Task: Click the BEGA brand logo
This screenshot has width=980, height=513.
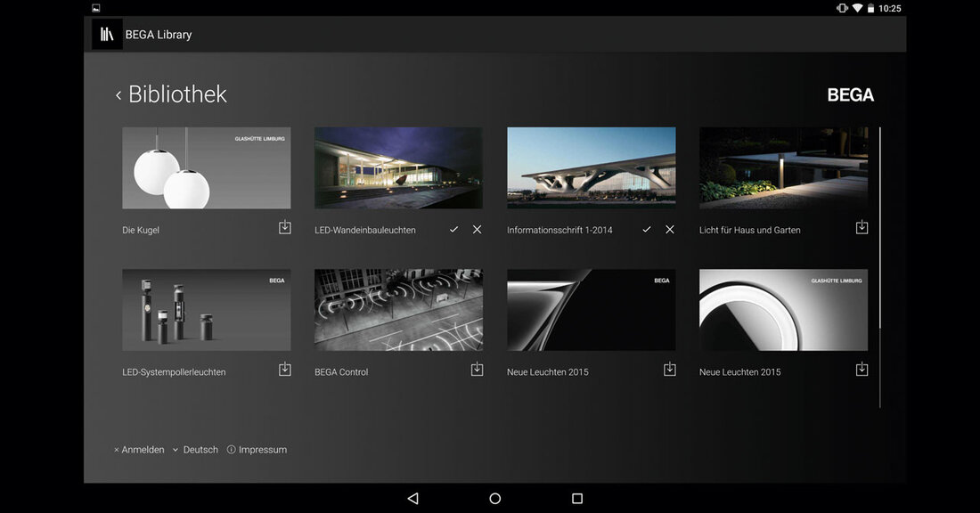Action: [x=851, y=95]
